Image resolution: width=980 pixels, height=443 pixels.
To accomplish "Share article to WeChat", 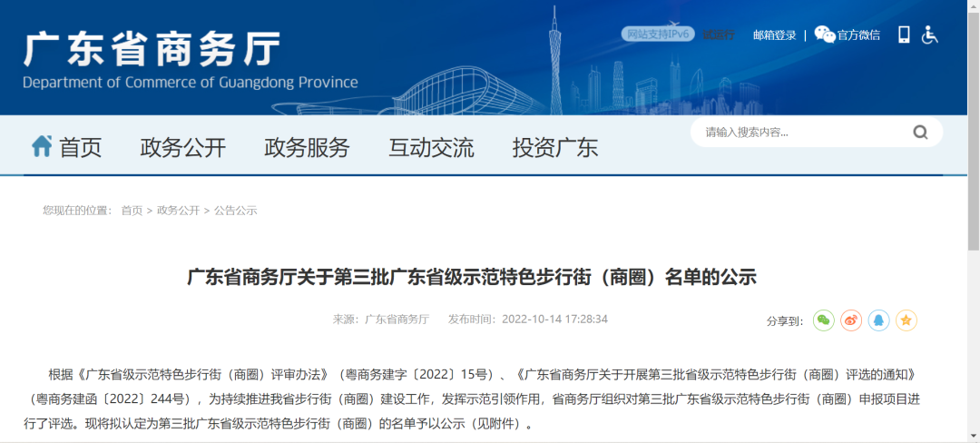I will click(823, 320).
